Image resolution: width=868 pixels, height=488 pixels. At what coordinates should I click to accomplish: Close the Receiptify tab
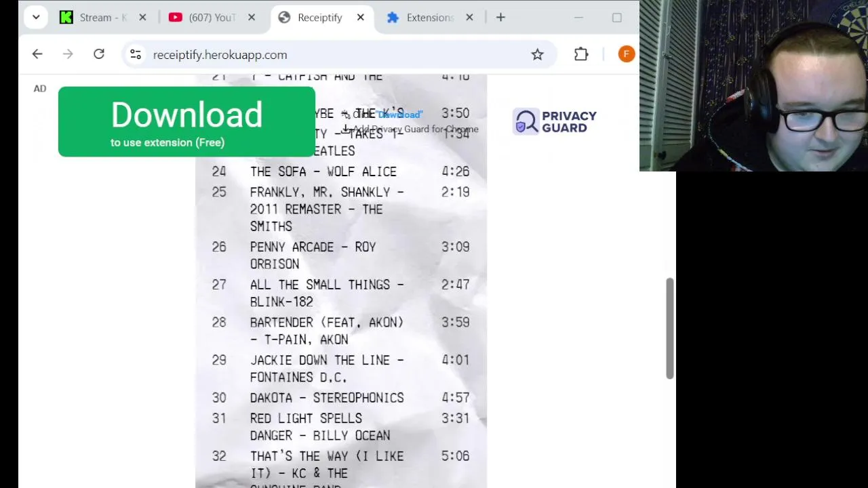click(x=361, y=18)
